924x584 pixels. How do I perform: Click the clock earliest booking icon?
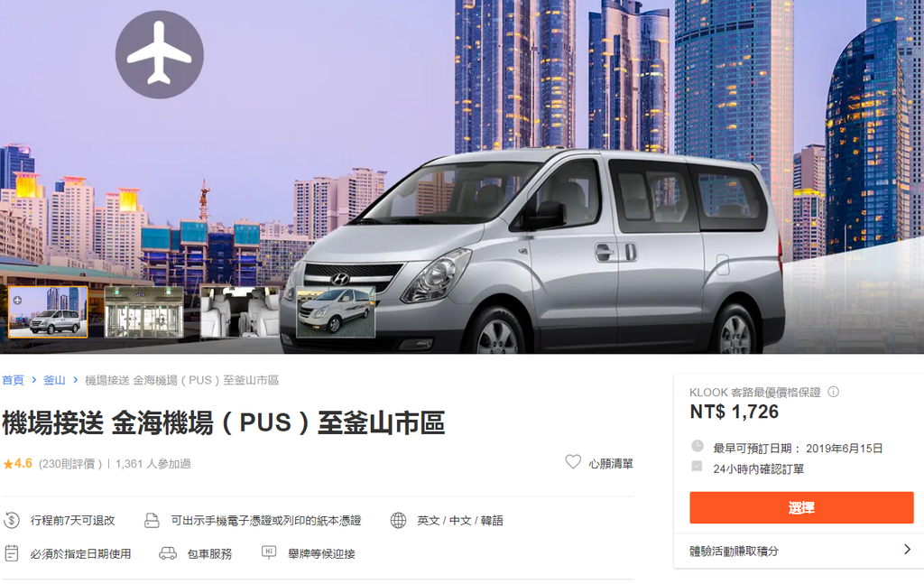[698, 446]
